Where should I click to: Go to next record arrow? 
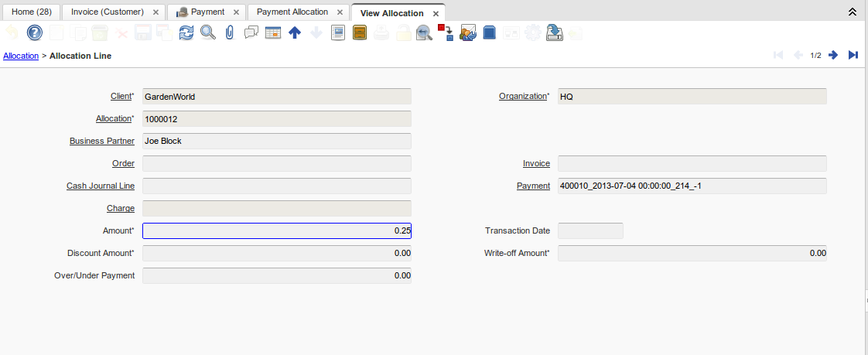pyautogui.click(x=833, y=55)
